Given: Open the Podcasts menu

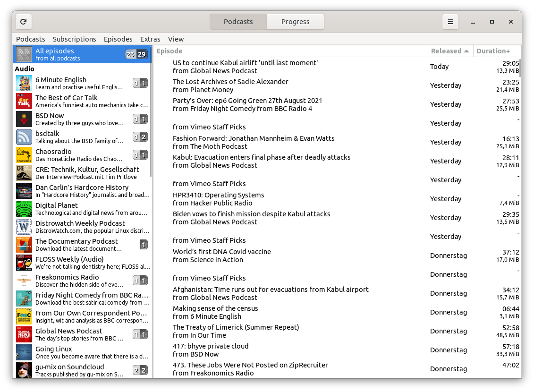Looking at the screenshot, I should 31,39.
